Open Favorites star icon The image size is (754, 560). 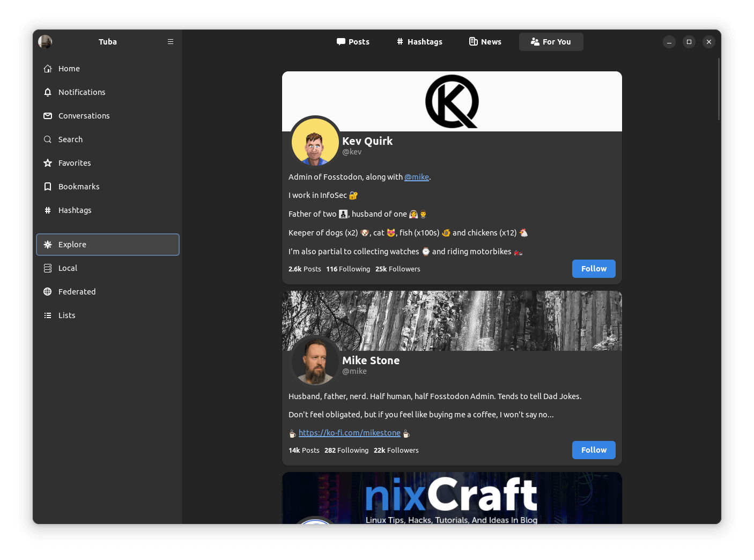48,163
